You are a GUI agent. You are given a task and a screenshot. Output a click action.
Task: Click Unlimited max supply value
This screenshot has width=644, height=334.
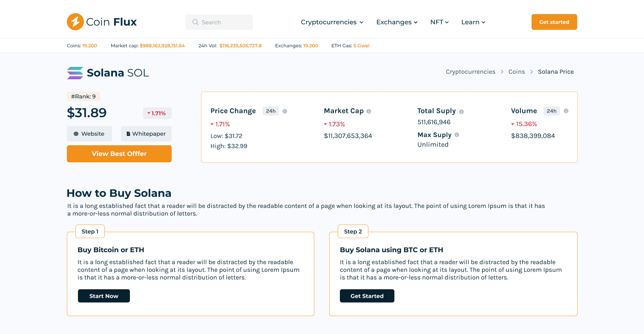tap(433, 144)
